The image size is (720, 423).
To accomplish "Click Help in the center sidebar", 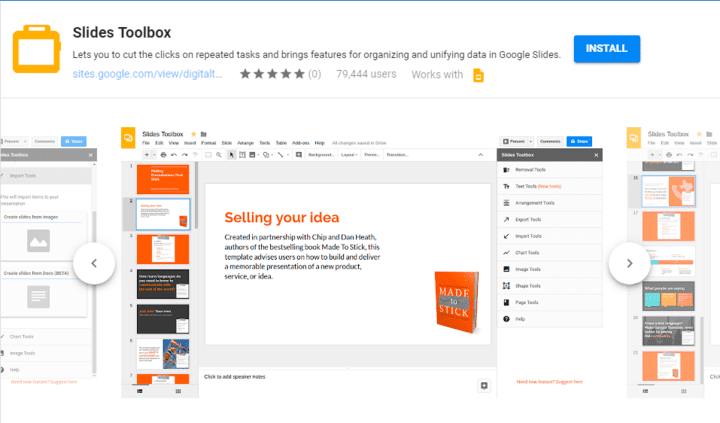I will (x=550, y=319).
